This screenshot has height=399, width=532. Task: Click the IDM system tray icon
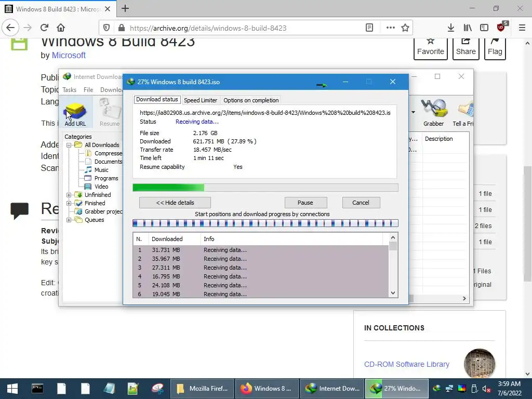437,389
